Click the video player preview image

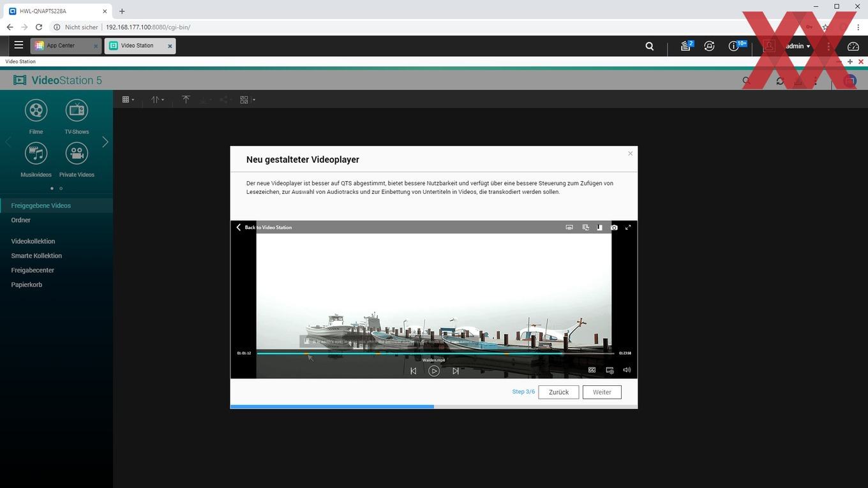click(x=434, y=299)
